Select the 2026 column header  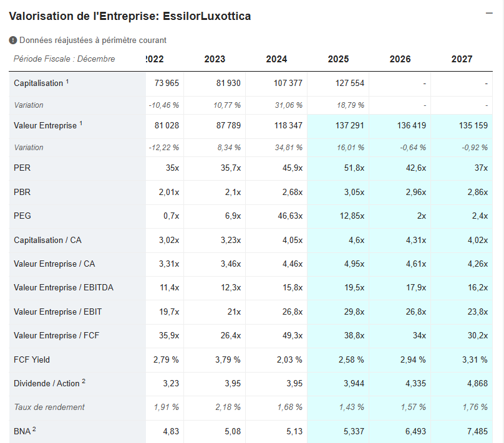pyautogui.click(x=400, y=59)
